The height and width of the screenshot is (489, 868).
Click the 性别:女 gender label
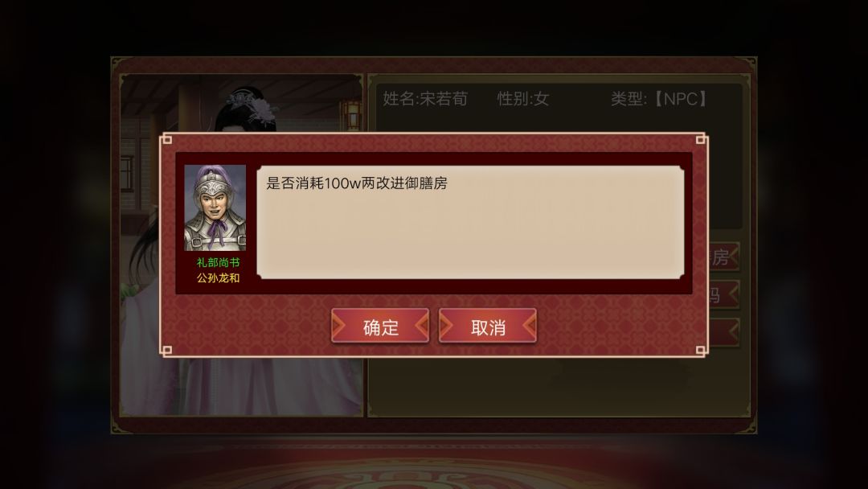[522, 99]
